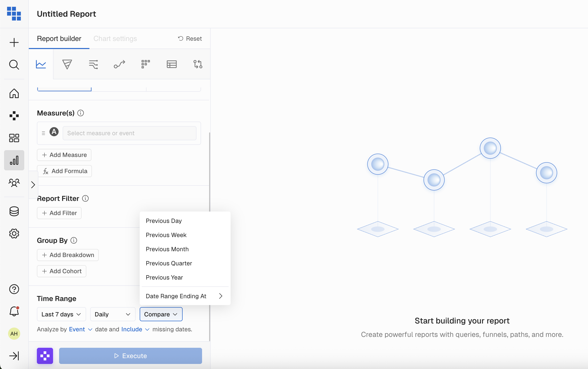Open the Last 7 days dropdown
Image resolution: width=588 pixels, height=369 pixels.
[x=61, y=314]
